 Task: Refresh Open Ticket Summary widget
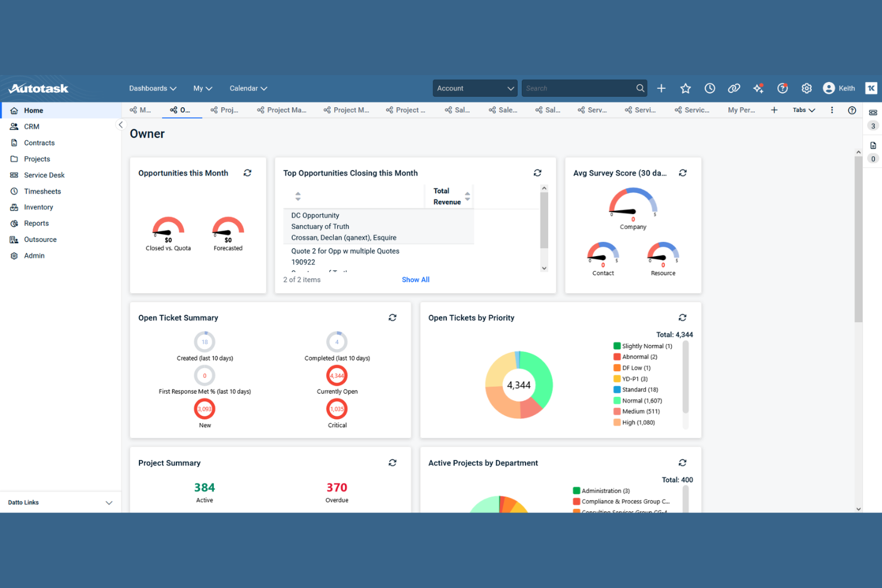(x=393, y=318)
